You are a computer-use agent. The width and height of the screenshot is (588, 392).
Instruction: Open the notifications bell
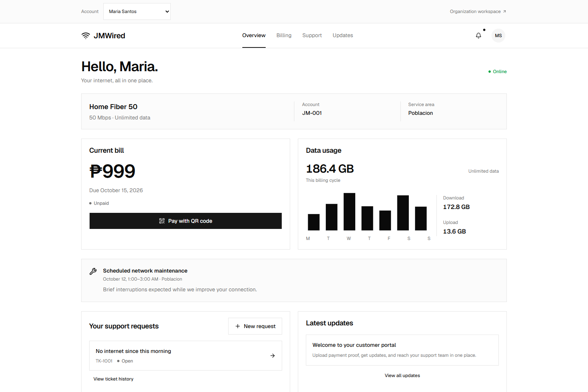(x=479, y=36)
